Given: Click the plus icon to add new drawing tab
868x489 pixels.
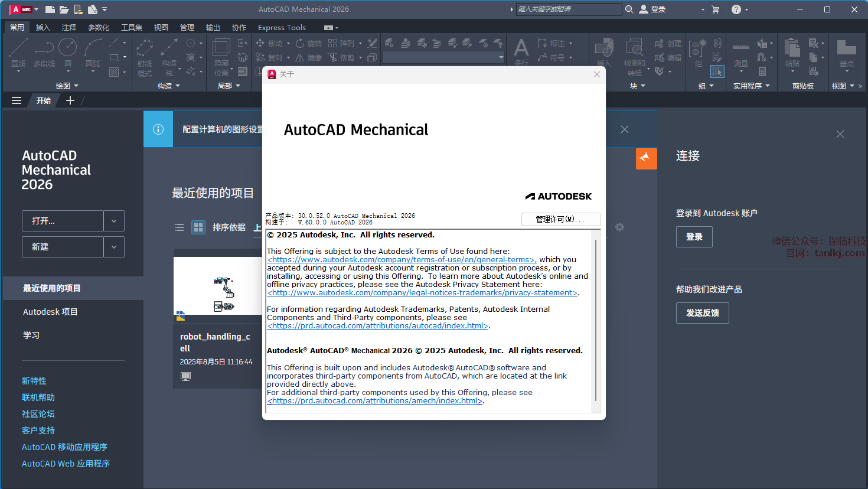Looking at the screenshot, I should 70,100.
